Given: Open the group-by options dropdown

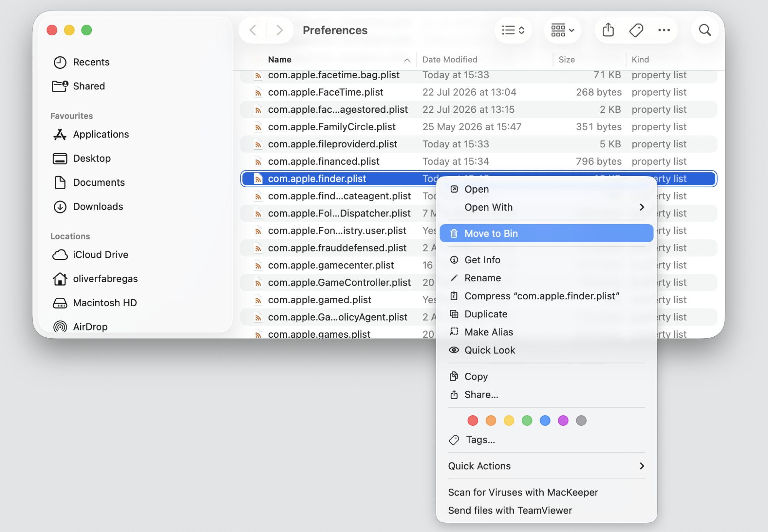Looking at the screenshot, I should [562, 30].
